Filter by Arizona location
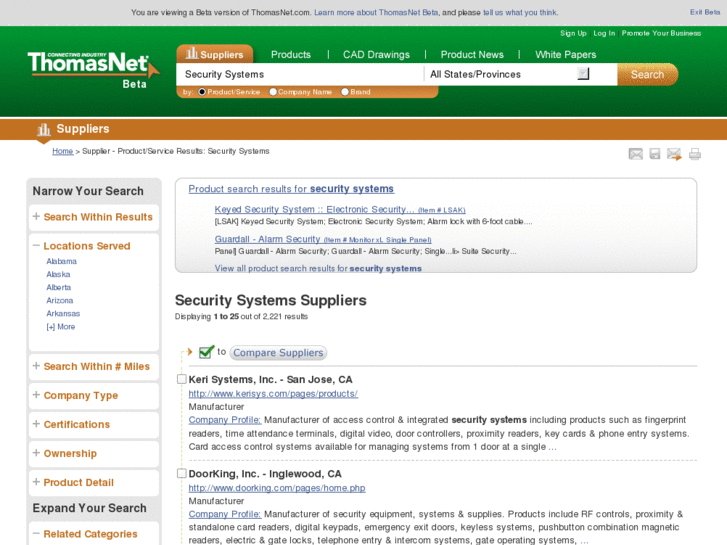727x545 pixels. point(60,300)
